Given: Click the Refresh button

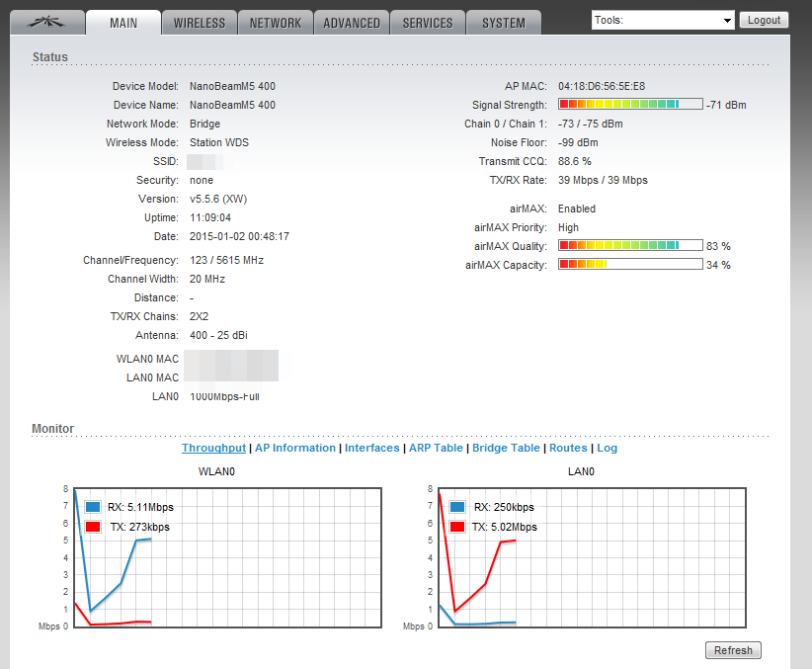Looking at the screenshot, I should tap(733, 650).
